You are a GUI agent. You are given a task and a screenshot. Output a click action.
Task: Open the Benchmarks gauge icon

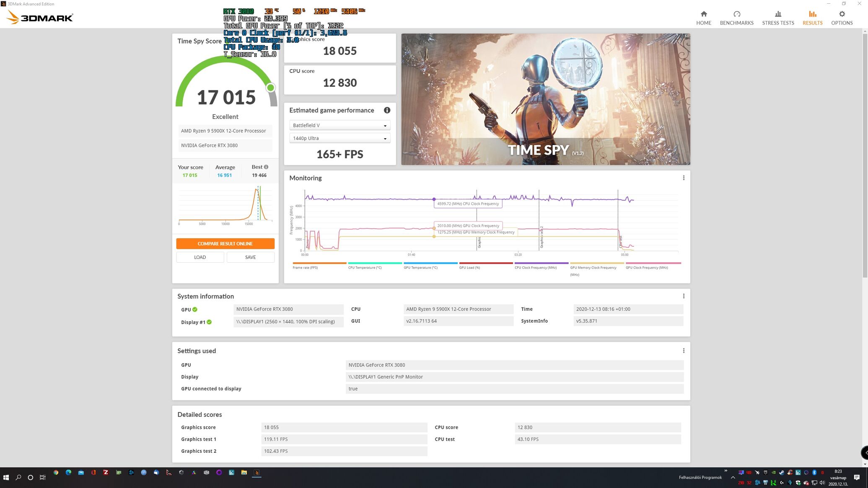(736, 14)
